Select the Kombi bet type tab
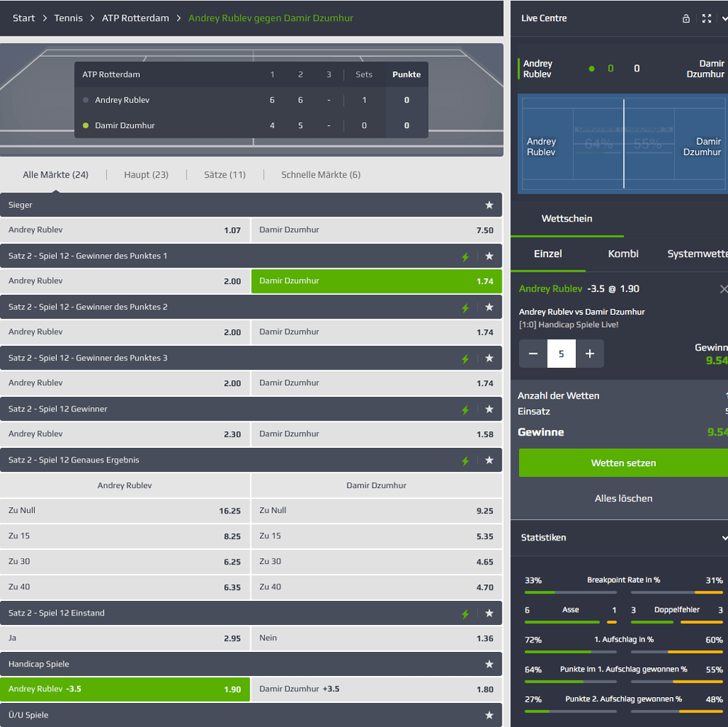The image size is (728, 727). tap(623, 254)
